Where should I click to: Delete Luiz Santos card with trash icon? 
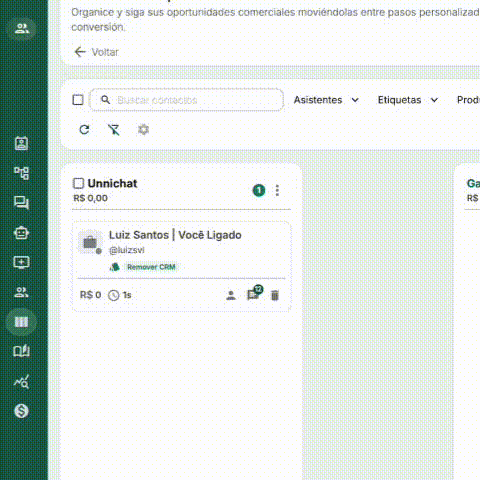click(275, 295)
